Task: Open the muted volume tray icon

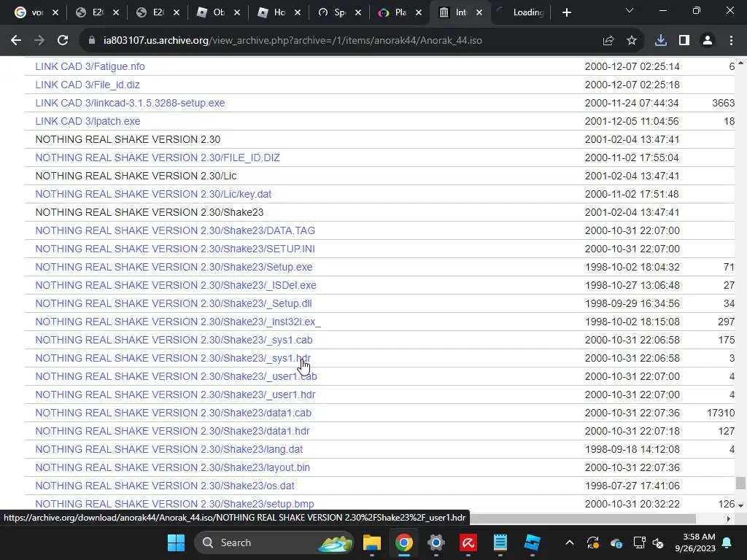Action: coord(658,542)
